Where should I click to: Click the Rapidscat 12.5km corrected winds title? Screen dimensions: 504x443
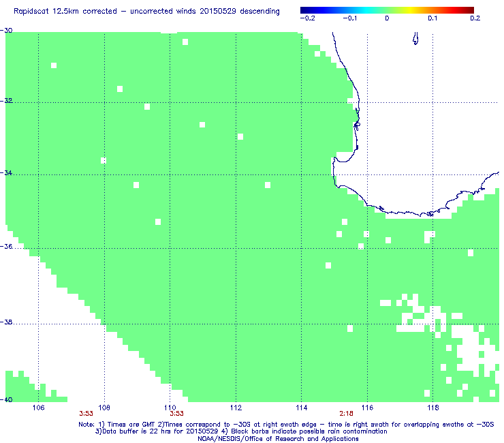pyautogui.click(x=146, y=12)
